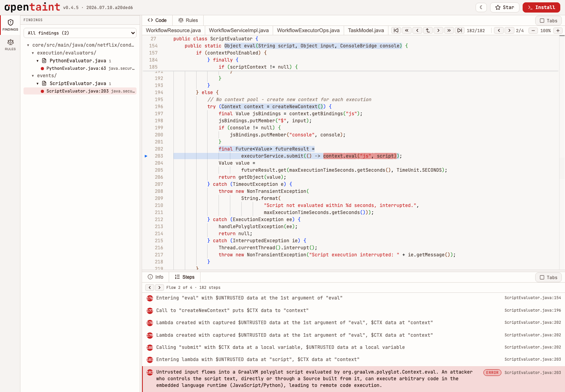Go to the next step (182/182 navigator)
The height and width of the screenshot is (392, 565).
pyautogui.click(x=438, y=30)
